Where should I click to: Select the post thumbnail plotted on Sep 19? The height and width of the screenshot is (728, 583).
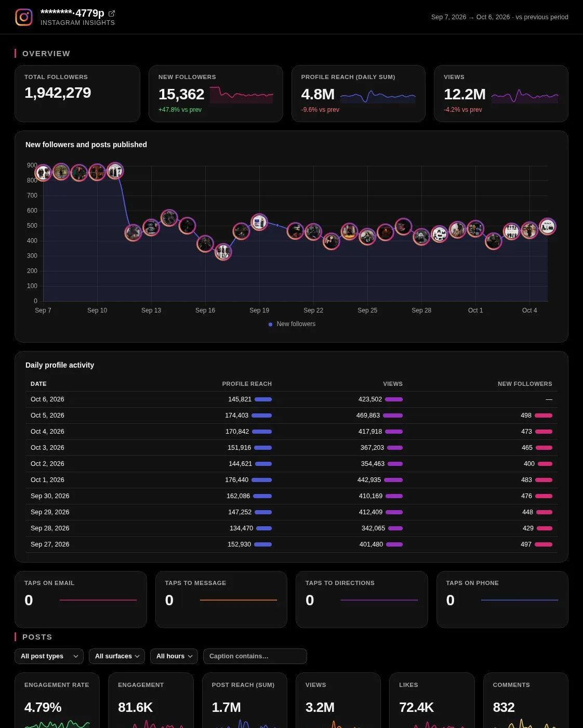click(259, 223)
